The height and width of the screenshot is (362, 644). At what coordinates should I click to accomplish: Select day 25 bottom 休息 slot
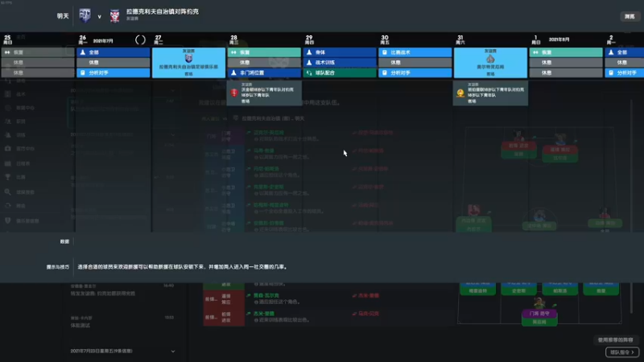point(38,72)
